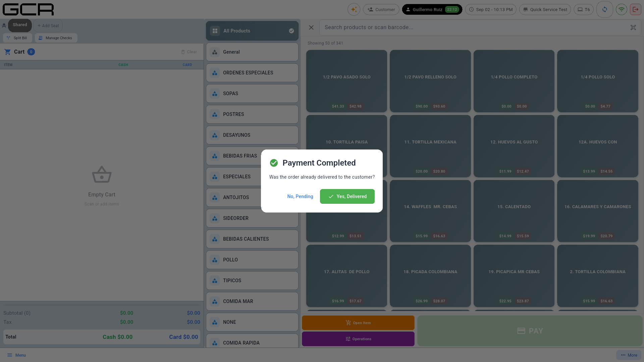Click the sync refresh icon in header
Screen dimensions: 644x362
(605, 9)
